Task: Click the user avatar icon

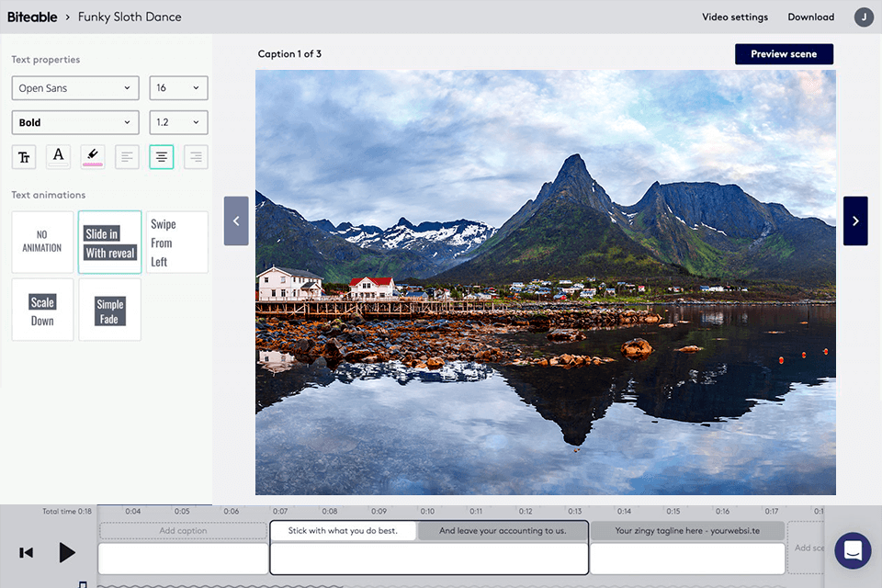Action: (863, 17)
